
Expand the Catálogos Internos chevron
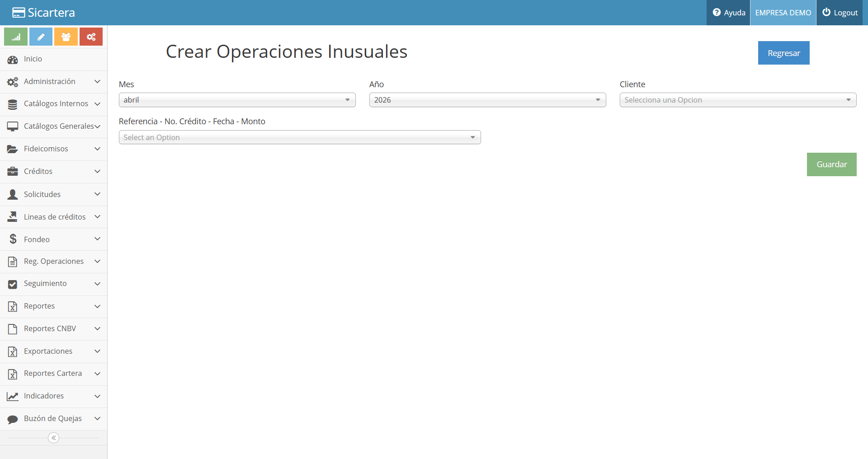97,104
